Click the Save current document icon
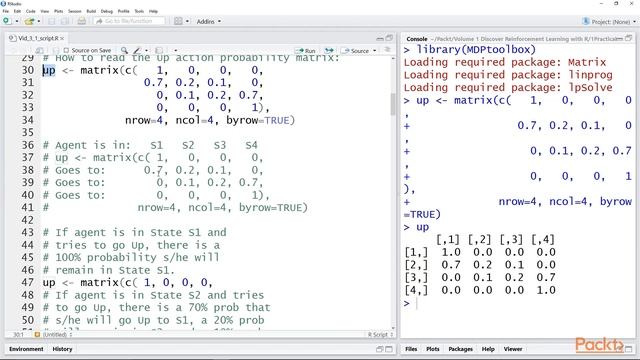Viewport: 640px width, 360px height. click(x=52, y=21)
